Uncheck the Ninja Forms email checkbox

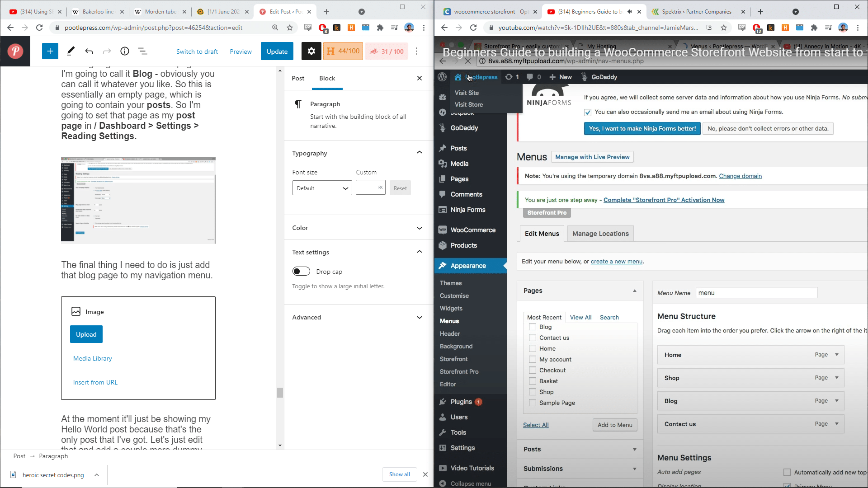click(588, 112)
